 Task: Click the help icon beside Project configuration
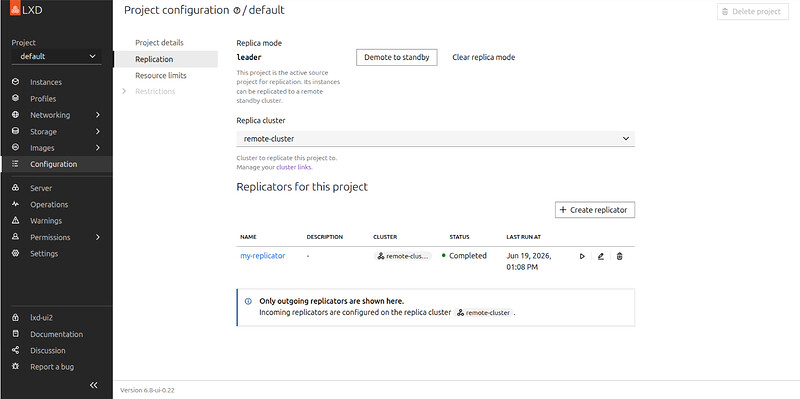pos(236,11)
